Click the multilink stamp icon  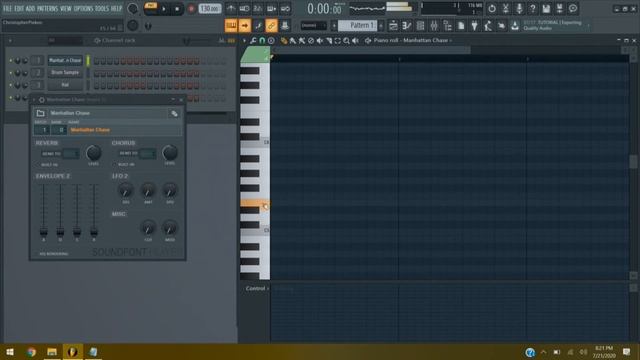pos(285,25)
